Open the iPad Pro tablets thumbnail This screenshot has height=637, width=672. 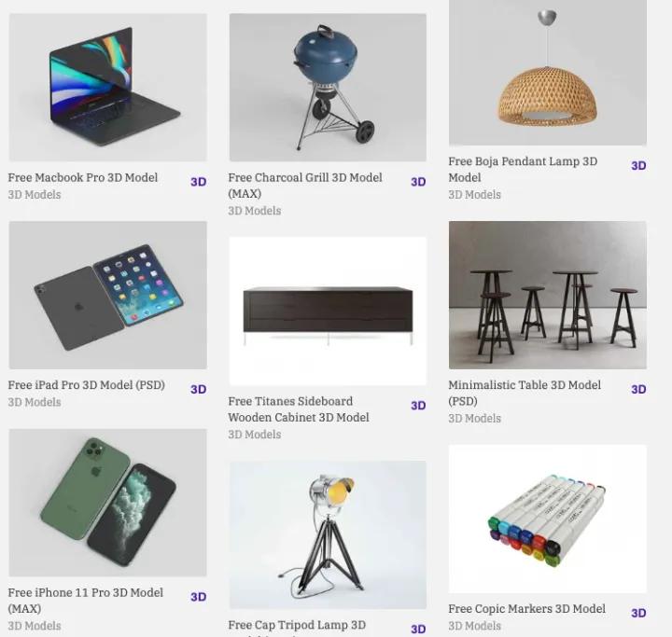[x=108, y=295]
